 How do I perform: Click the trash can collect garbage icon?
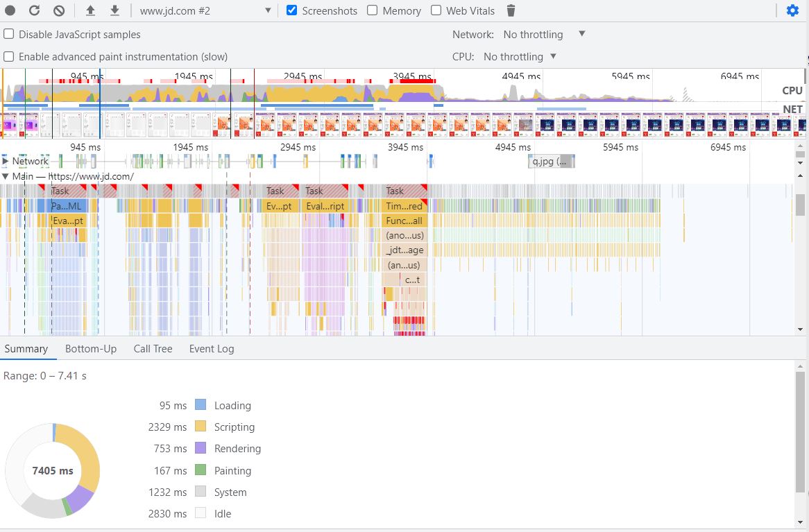point(511,10)
